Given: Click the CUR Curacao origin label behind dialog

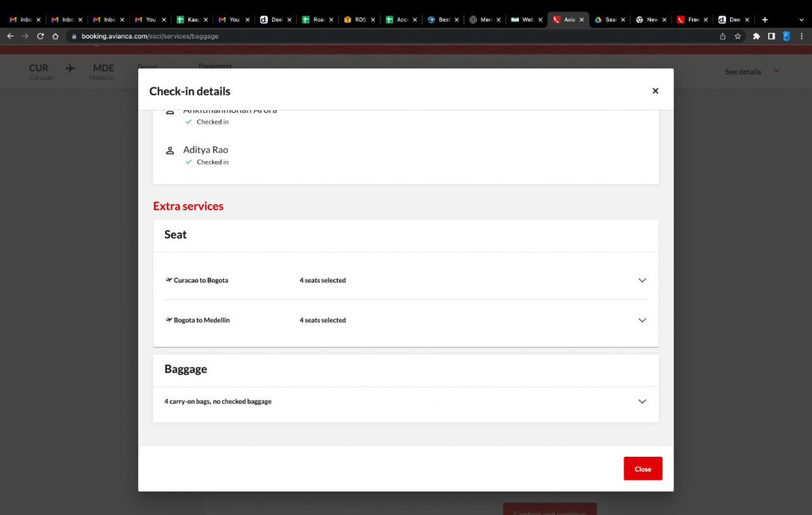Looking at the screenshot, I should [40, 71].
